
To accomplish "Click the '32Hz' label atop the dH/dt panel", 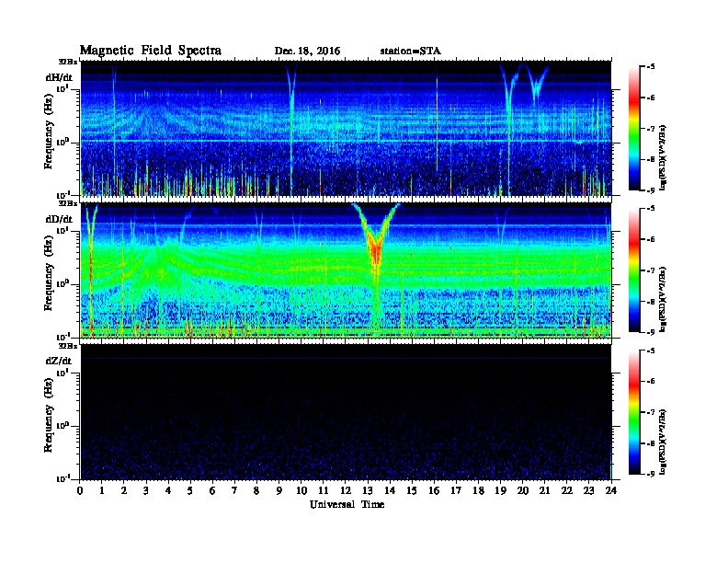I will coord(68,62).
